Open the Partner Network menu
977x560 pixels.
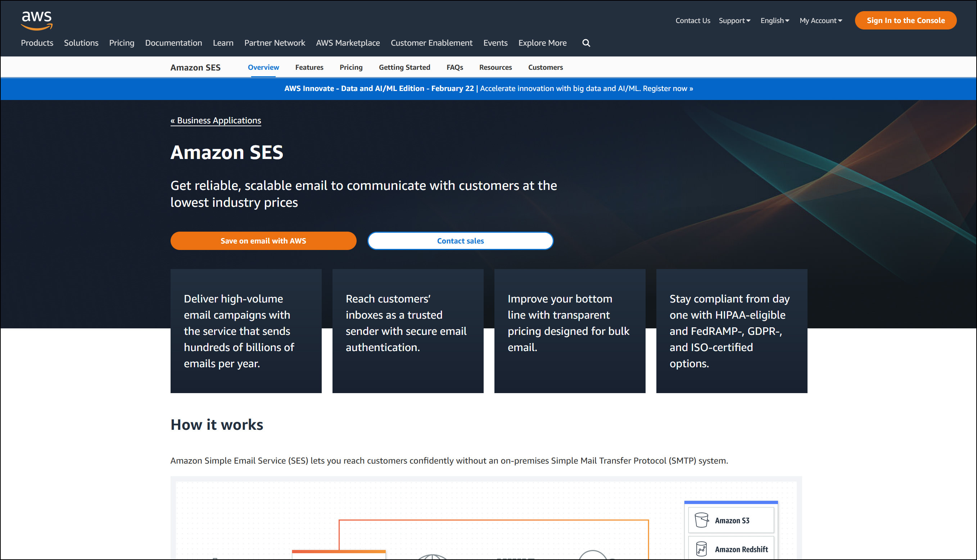275,43
